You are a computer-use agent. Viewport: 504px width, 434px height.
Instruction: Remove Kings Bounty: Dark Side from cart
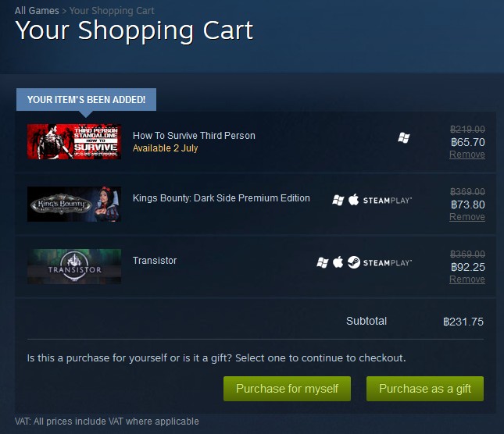(x=466, y=217)
